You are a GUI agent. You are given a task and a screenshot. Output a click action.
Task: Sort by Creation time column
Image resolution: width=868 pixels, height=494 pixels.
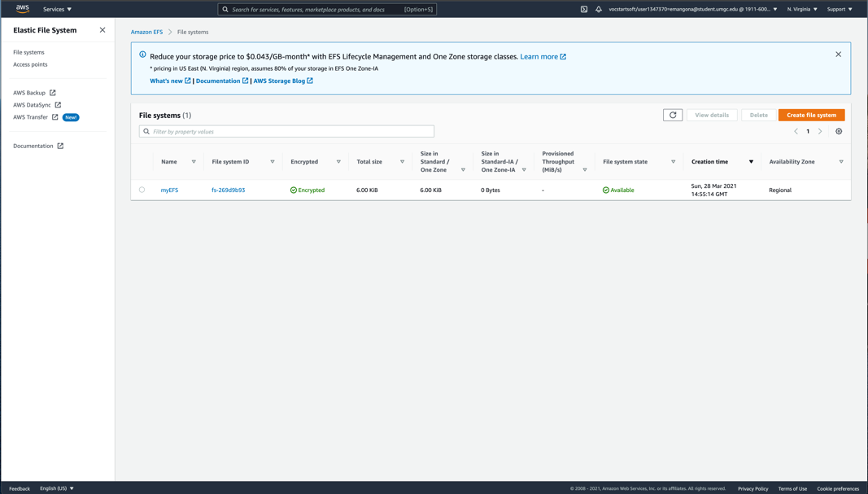[x=751, y=162]
